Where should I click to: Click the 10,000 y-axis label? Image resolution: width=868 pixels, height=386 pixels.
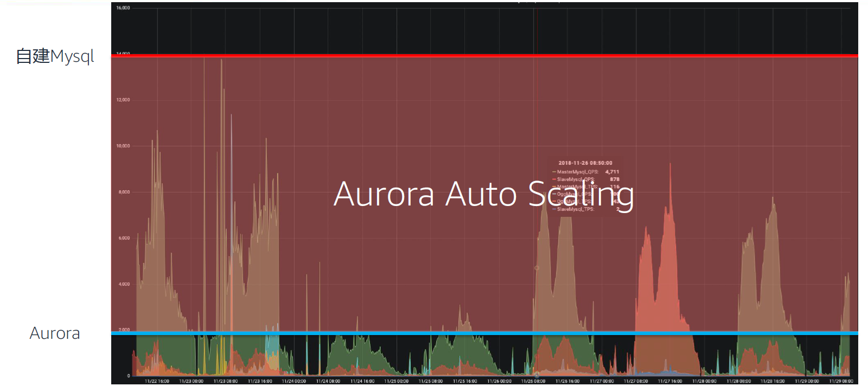[123, 146]
